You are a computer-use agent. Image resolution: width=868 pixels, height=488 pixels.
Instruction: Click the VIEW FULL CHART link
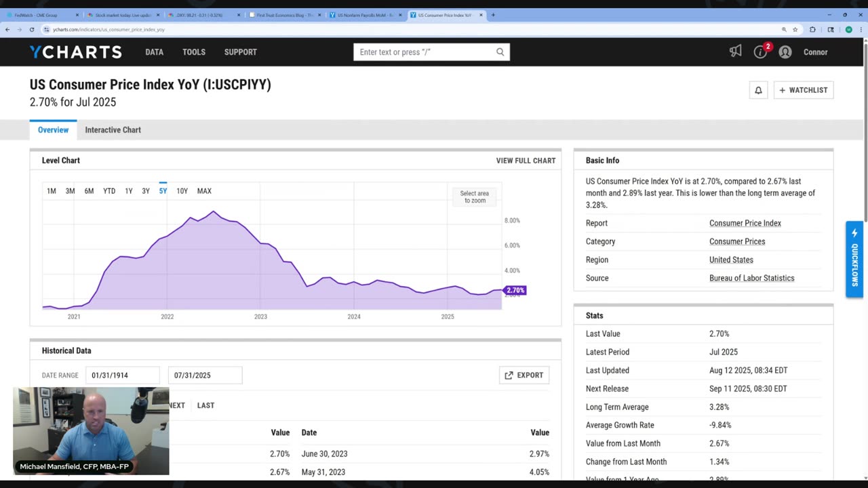526,161
